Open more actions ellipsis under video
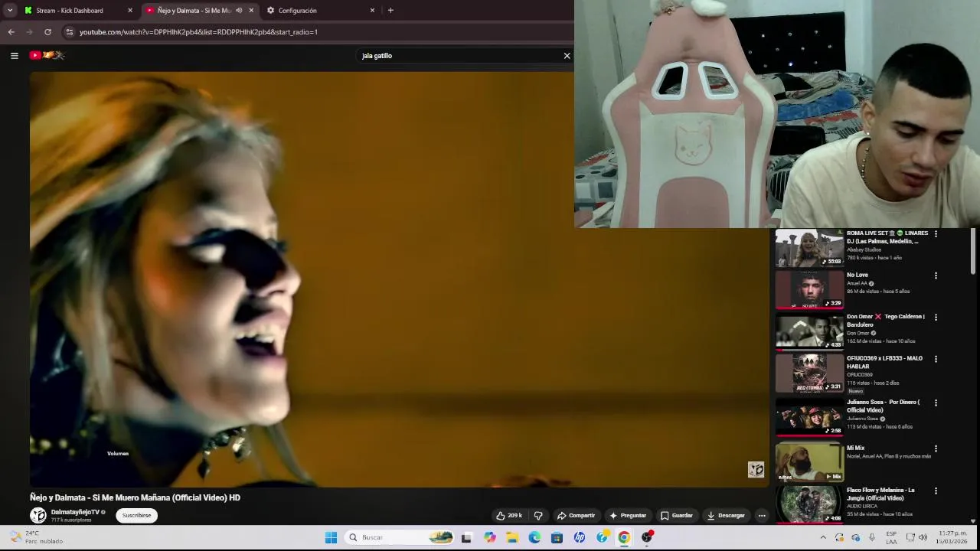This screenshot has height=551, width=980. click(x=762, y=516)
